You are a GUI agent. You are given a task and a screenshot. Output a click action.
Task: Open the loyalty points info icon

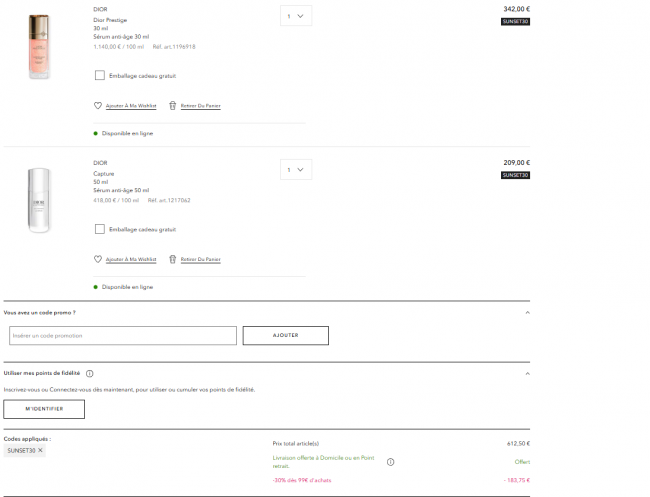(90, 373)
